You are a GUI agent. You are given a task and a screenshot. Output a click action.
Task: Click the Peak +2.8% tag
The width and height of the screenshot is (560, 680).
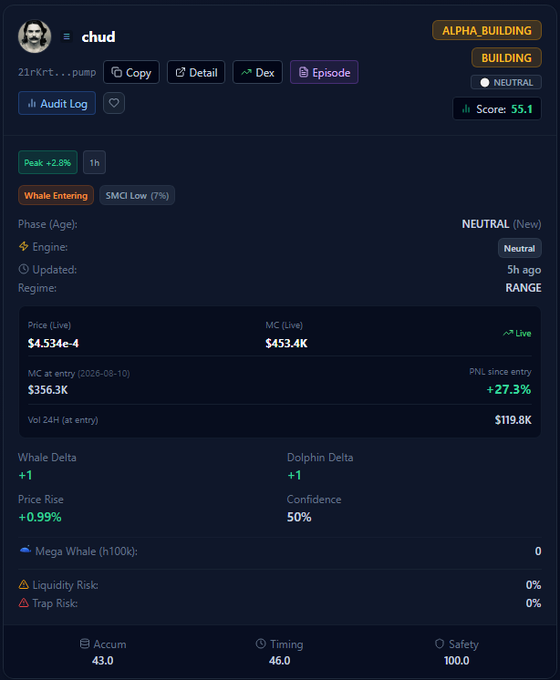[x=48, y=163]
